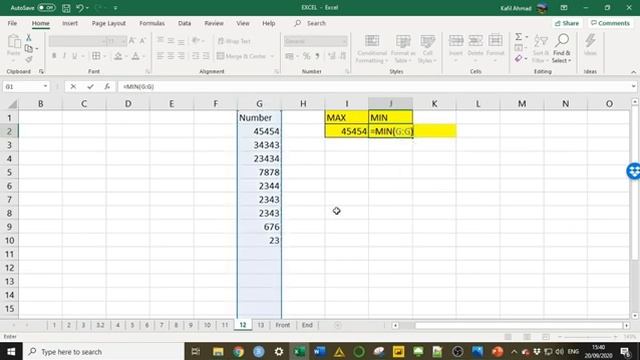Viewport: 640px width, 360px height.
Task: Switch to the Page Layout tab
Action: [x=109, y=23]
